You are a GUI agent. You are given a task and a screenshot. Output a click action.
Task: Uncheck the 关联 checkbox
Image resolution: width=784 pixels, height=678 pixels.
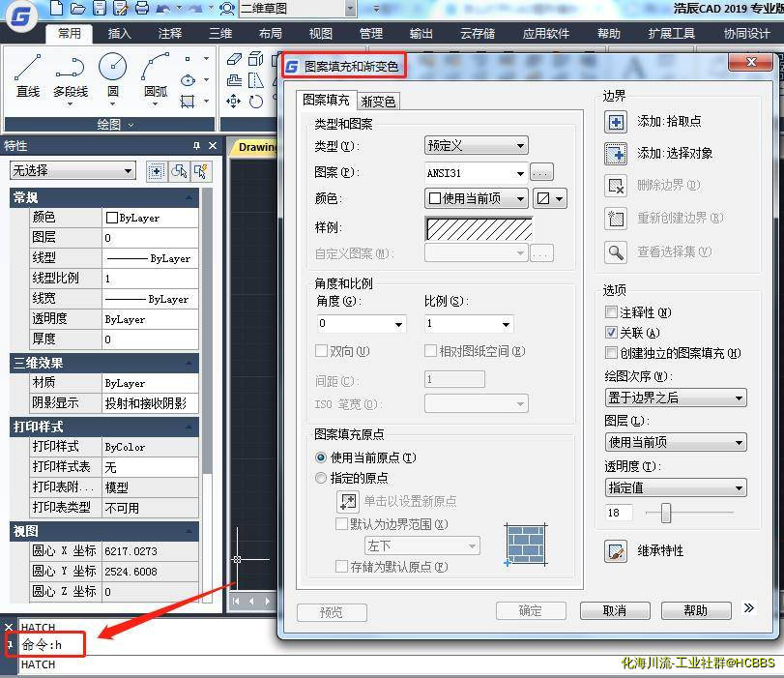point(611,333)
